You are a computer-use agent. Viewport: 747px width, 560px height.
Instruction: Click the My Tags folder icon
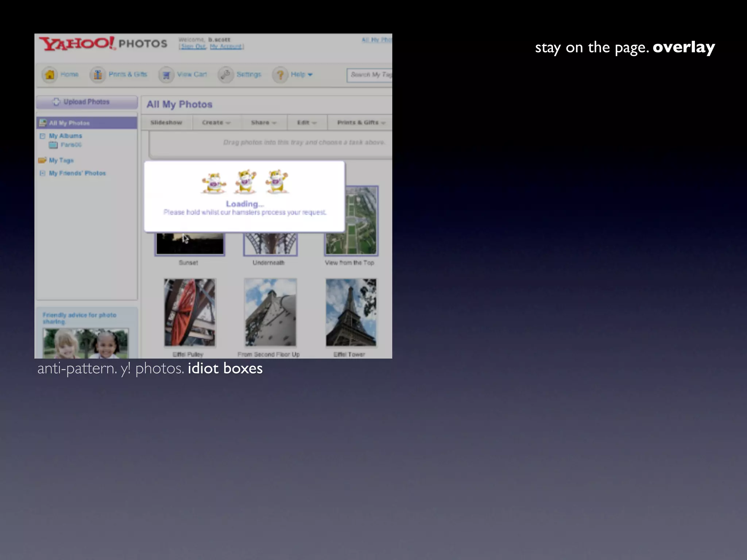coord(42,160)
